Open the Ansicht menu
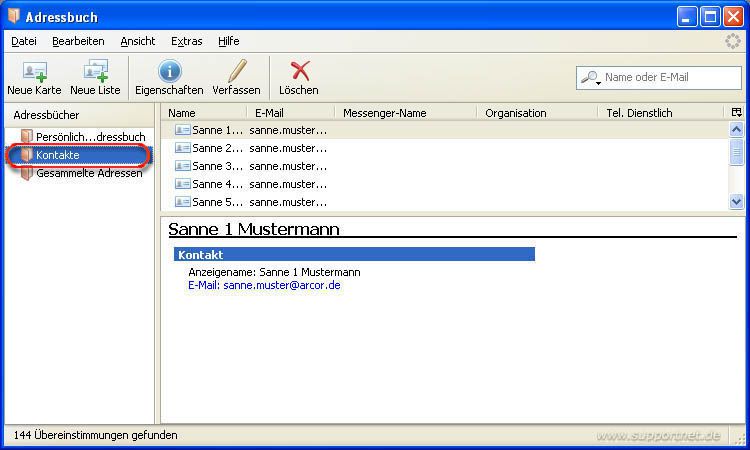The image size is (750, 450). click(138, 41)
